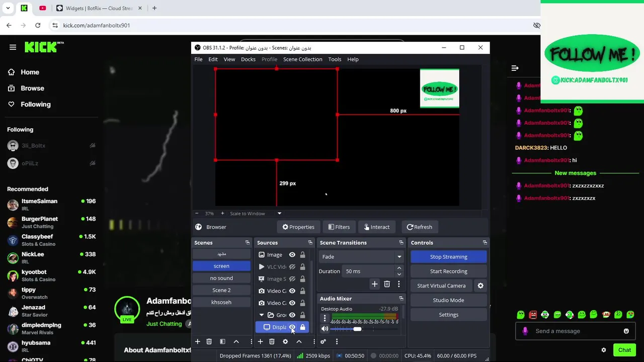Collapse the Kick chat panel icon
The height and width of the screenshot is (362, 644).
pyautogui.click(x=515, y=68)
